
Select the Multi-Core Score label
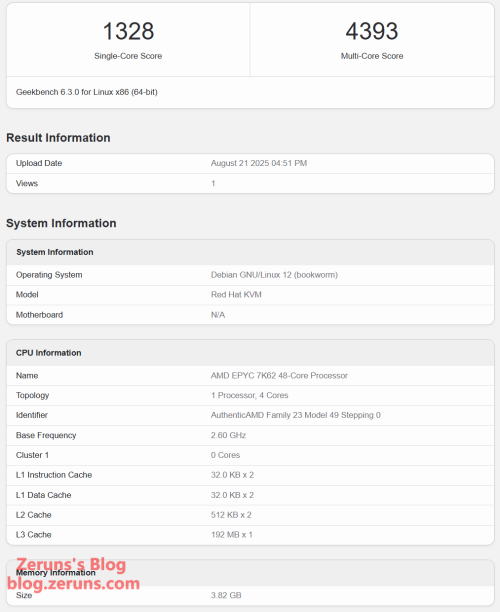[x=372, y=56]
